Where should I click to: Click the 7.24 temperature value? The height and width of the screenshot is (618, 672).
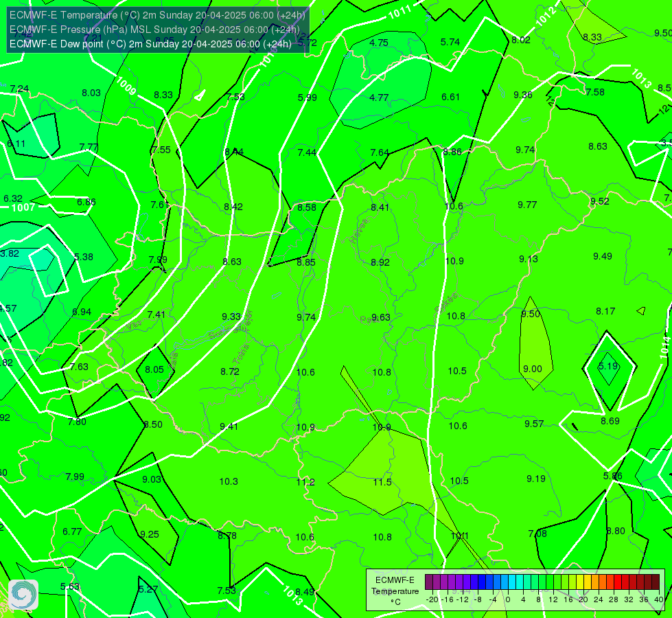(x=19, y=89)
